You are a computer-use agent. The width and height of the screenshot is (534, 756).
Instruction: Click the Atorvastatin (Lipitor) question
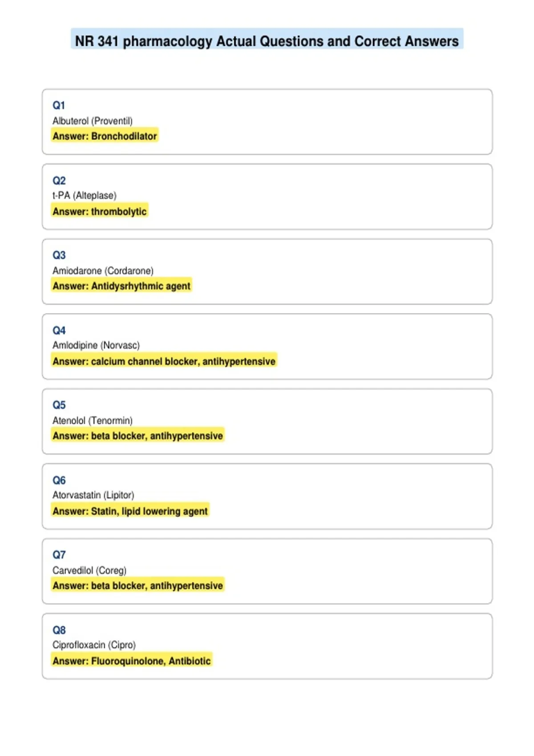tap(93, 495)
